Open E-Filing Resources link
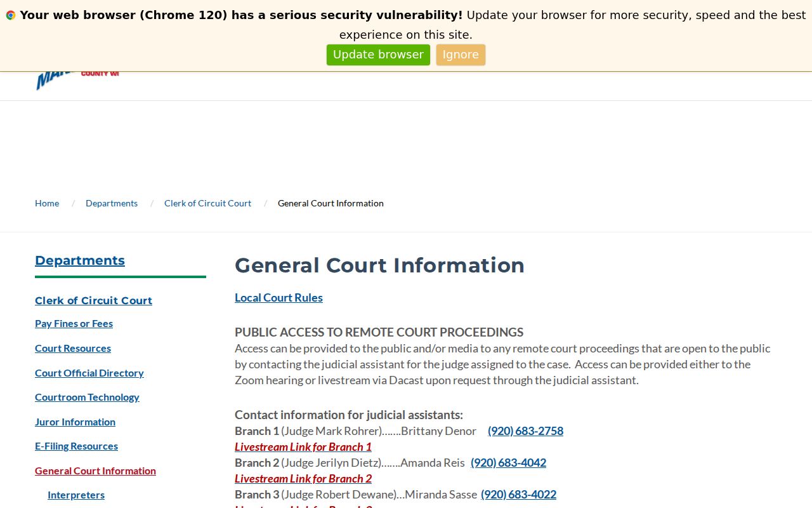This screenshot has height=508, width=812. (x=76, y=446)
